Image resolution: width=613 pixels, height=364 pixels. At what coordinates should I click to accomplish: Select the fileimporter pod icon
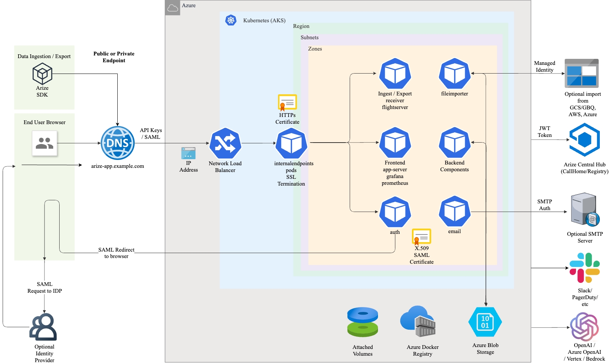click(x=455, y=74)
